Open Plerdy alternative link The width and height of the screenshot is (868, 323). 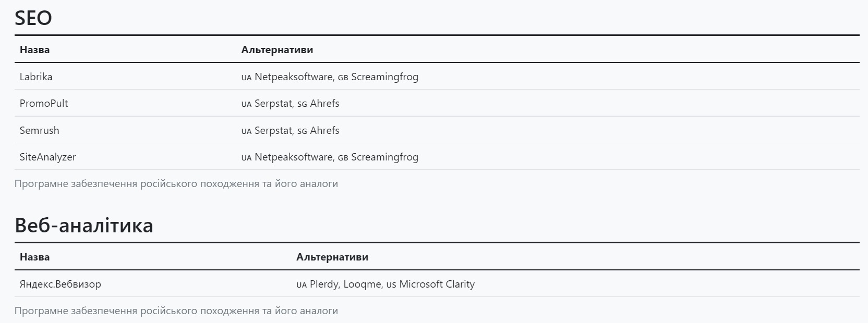[324, 284]
